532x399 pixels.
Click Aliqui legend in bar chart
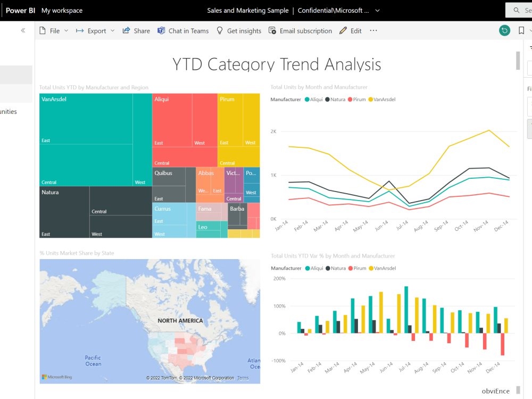pos(314,268)
